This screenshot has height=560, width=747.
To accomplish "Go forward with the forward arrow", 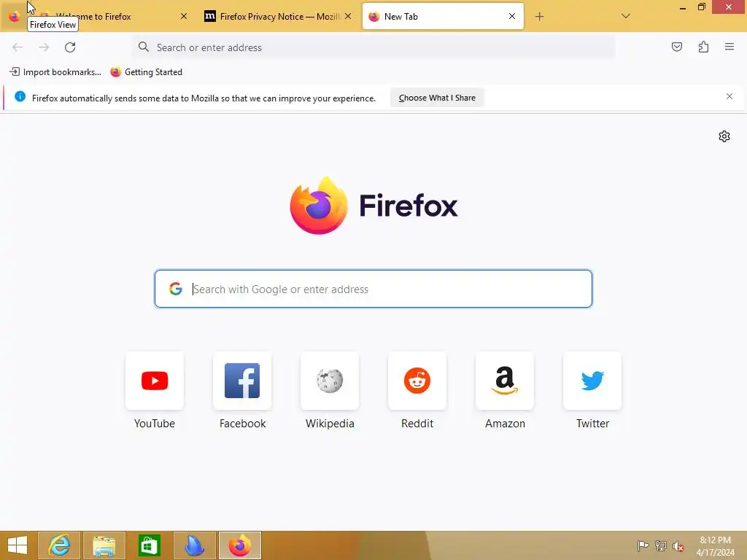I will click(x=44, y=47).
